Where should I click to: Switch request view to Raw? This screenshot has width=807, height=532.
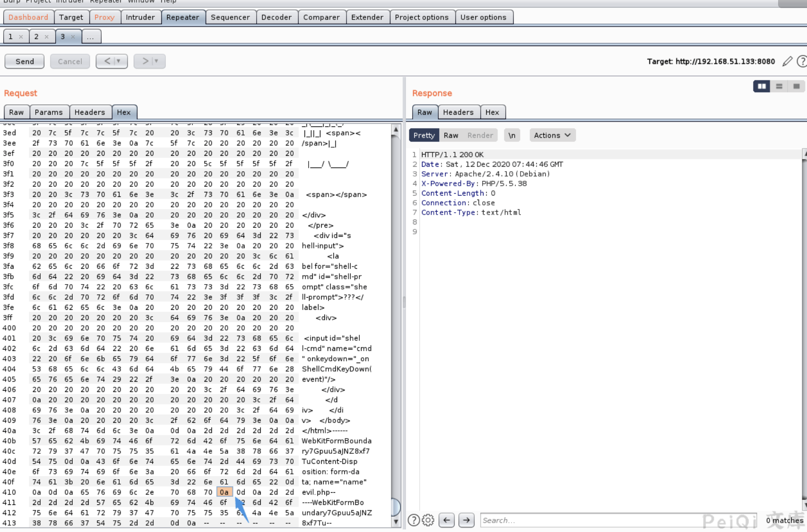click(x=16, y=112)
